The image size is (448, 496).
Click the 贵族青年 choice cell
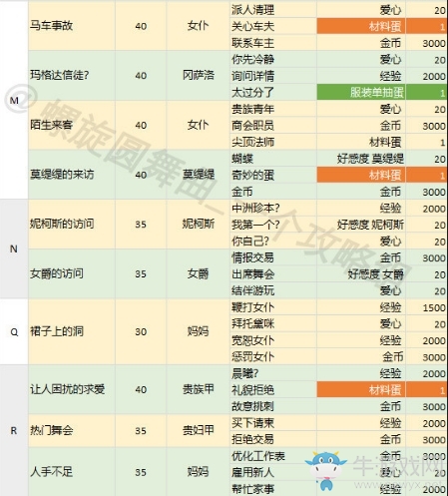[x=273, y=109]
